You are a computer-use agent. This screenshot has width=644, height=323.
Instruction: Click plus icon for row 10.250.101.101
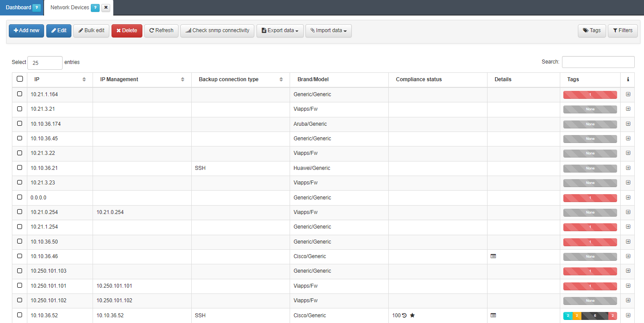pos(628,286)
